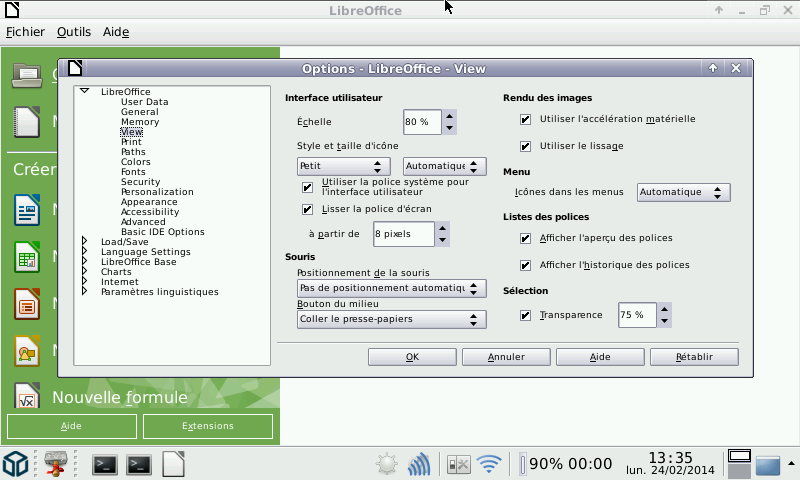Click the Math formula icon beside Nouvelle formule
This screenshot has width=800, height=480.
pos(26,397)
